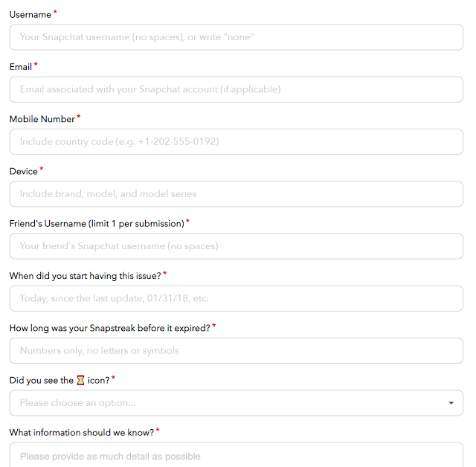The width and height of the screenshot is (476, 467).
Task: Click the hourglass emoji icon in the question label
Action: click(x=80, y=380)
